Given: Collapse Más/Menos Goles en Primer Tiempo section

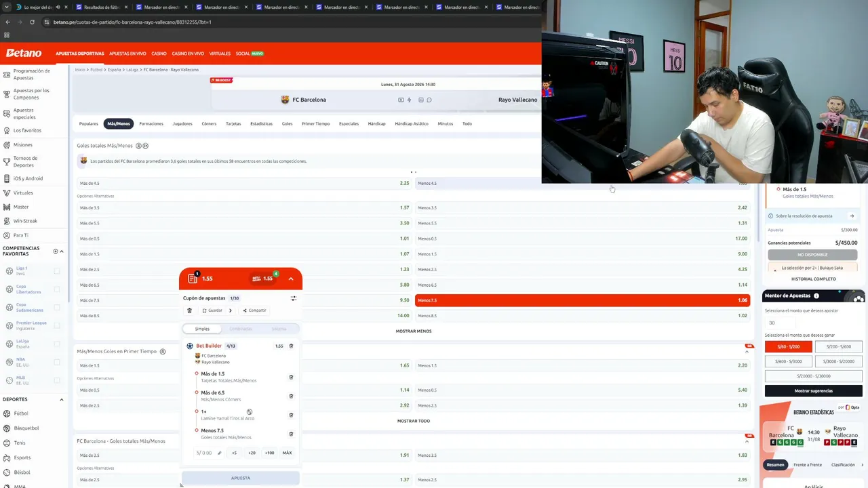Looking at the screenshot, I should pyautogui.click(x=747, y=351).
